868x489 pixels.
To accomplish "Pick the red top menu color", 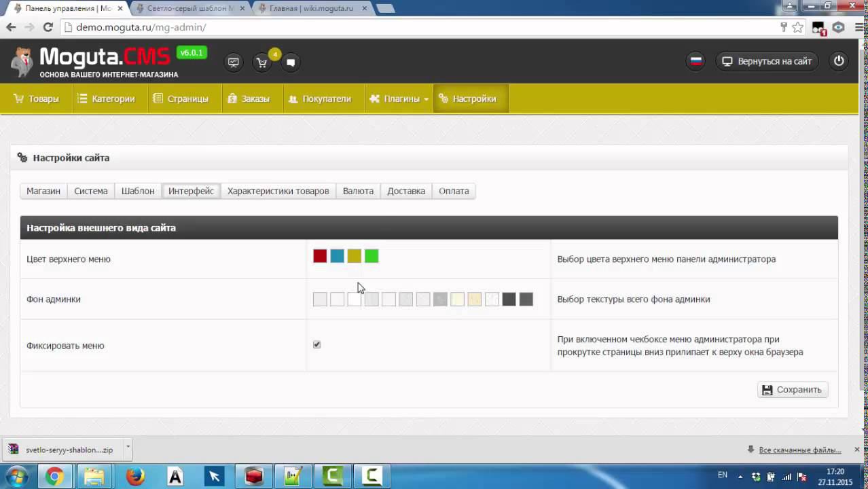I will (x=320, y=256).
